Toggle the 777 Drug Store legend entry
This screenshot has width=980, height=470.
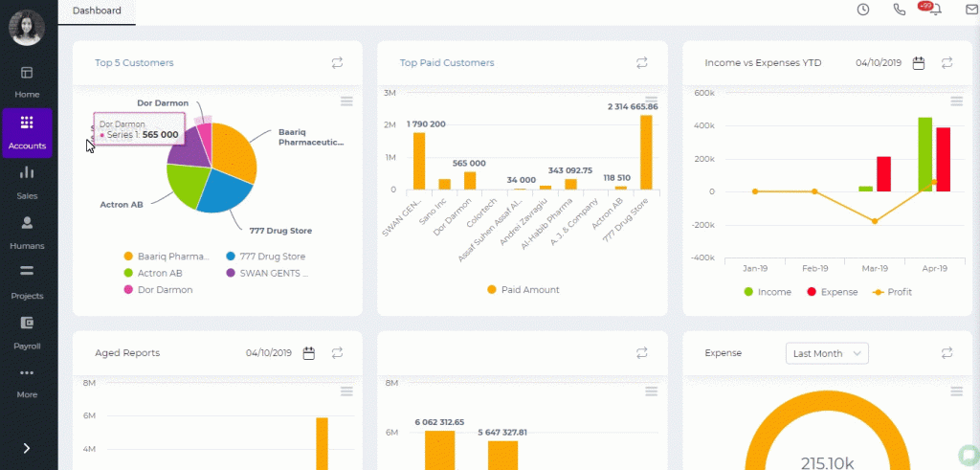265,257
